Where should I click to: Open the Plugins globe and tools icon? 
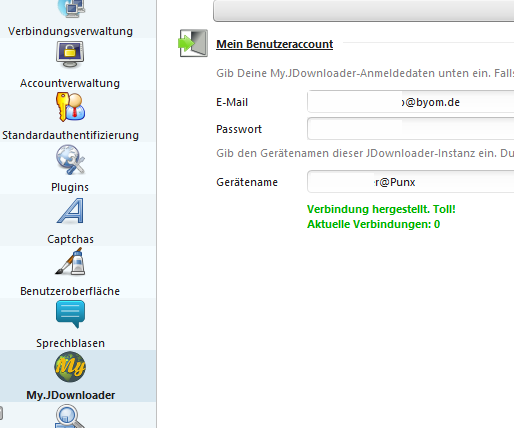[x=70, y=159]
